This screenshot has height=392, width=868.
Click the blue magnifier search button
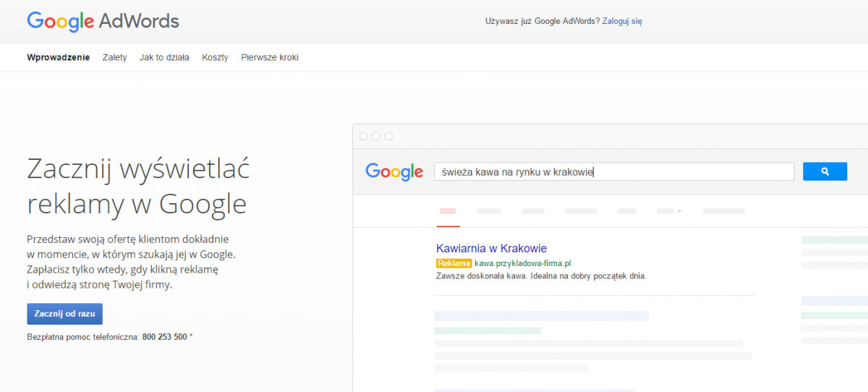click(825, 171)
